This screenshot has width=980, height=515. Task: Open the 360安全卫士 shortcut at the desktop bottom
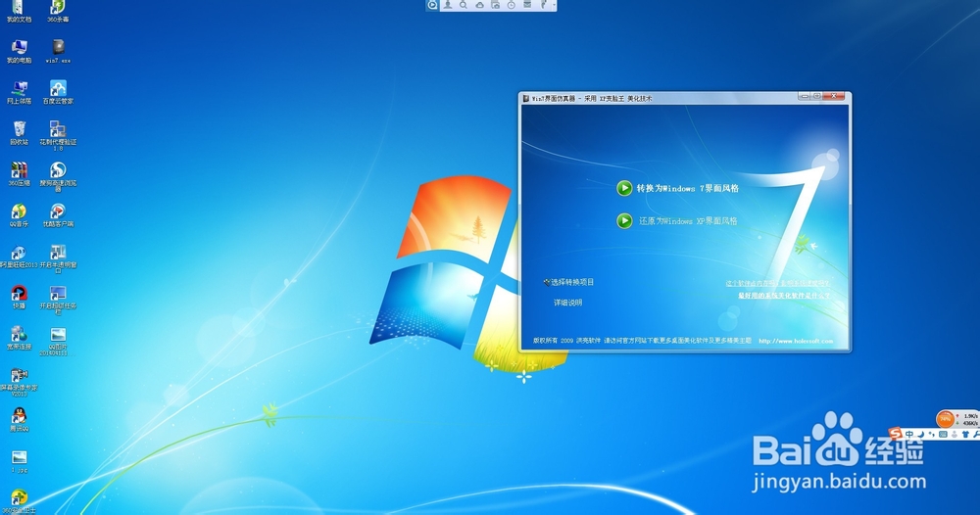(x=19, y=502)
